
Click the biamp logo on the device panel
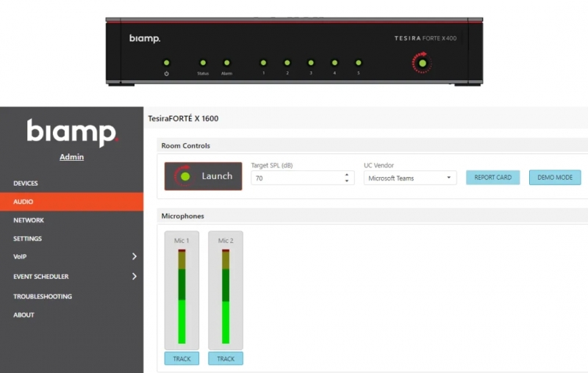click(145, 38)
